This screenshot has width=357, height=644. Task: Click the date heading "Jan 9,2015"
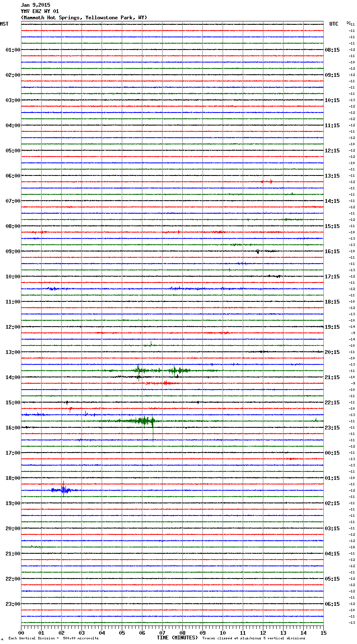coord(35,5)
